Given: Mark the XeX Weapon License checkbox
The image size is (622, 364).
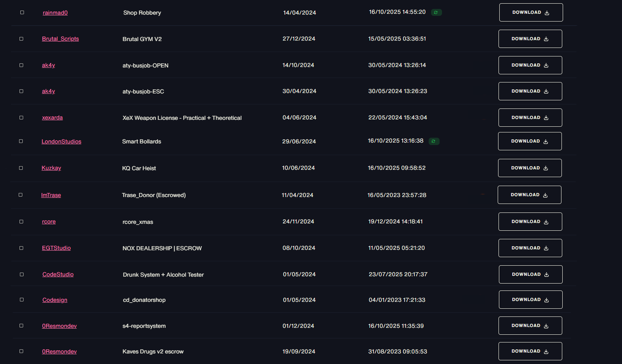Looking at the screenshot, I should (21, 118).
